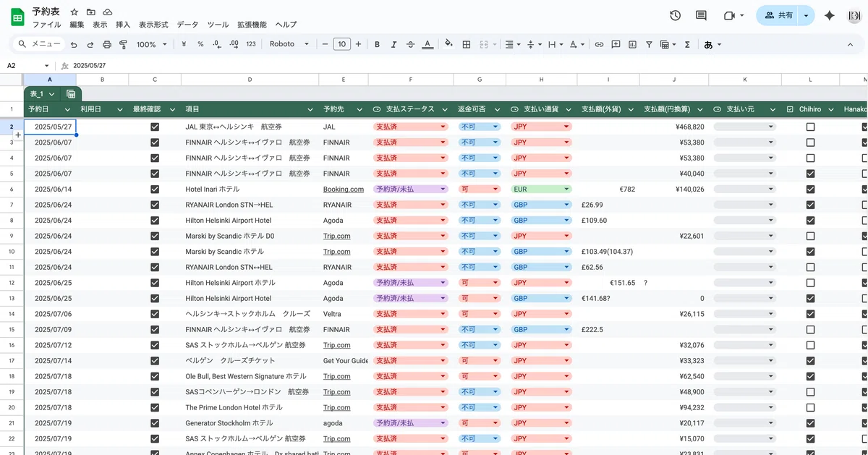
Task: Toggle strikethrough formatting
Action: [x=411, y=44]
